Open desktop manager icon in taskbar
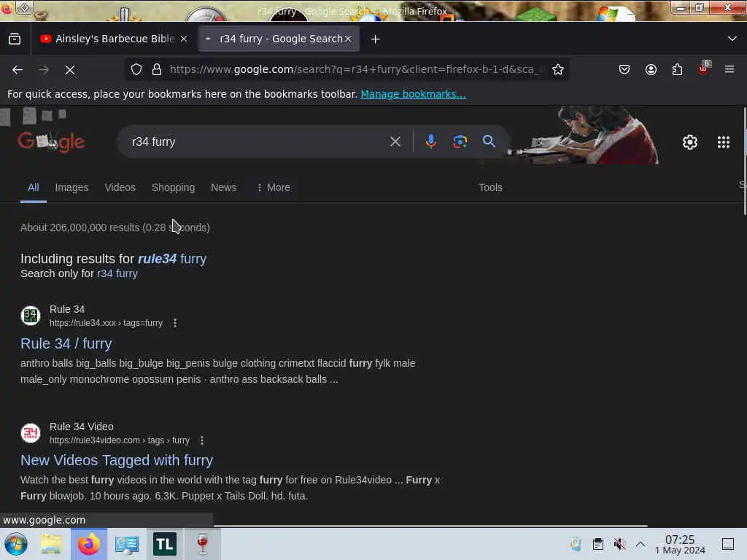Image resolution: width=747 pixels, height=560 pixels. click(127, 544)
